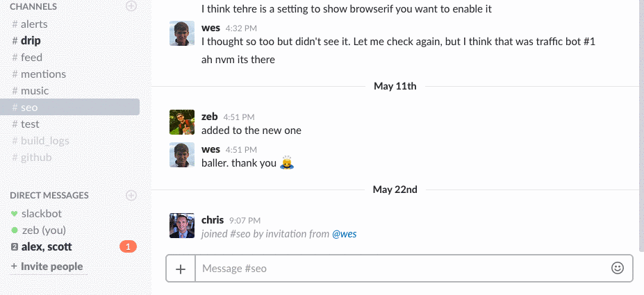
Task: Select the music channel
Action: 34,90
